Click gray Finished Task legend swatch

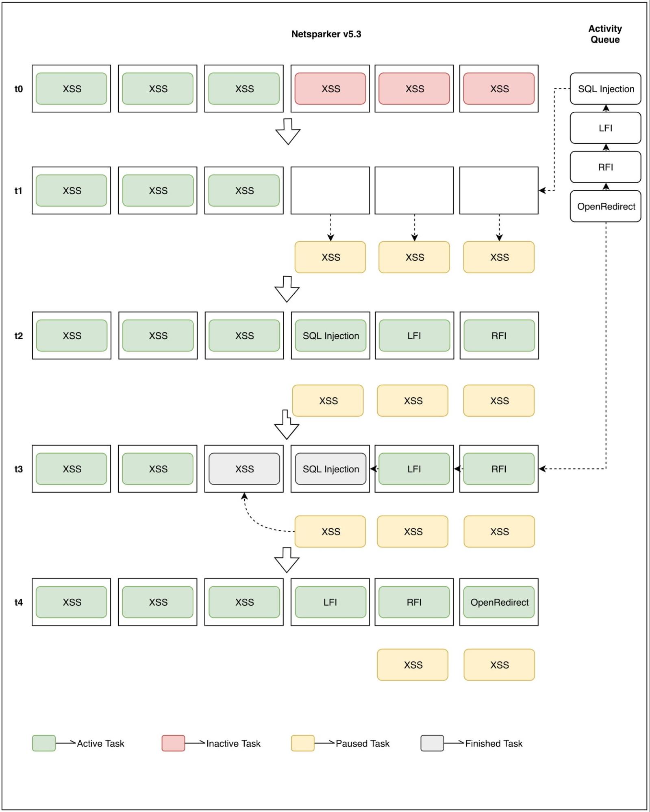coord(432,743)
